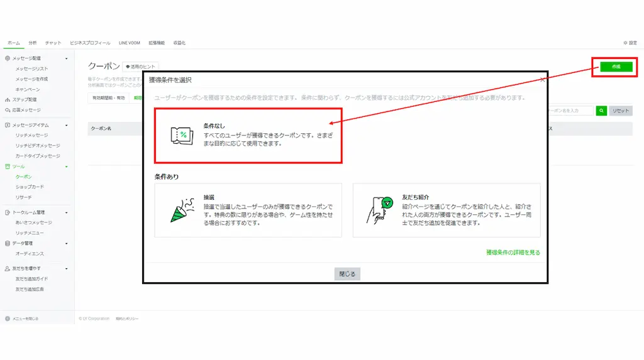Click the リセット button
644x360 pixels.
[x=621, y=111]
